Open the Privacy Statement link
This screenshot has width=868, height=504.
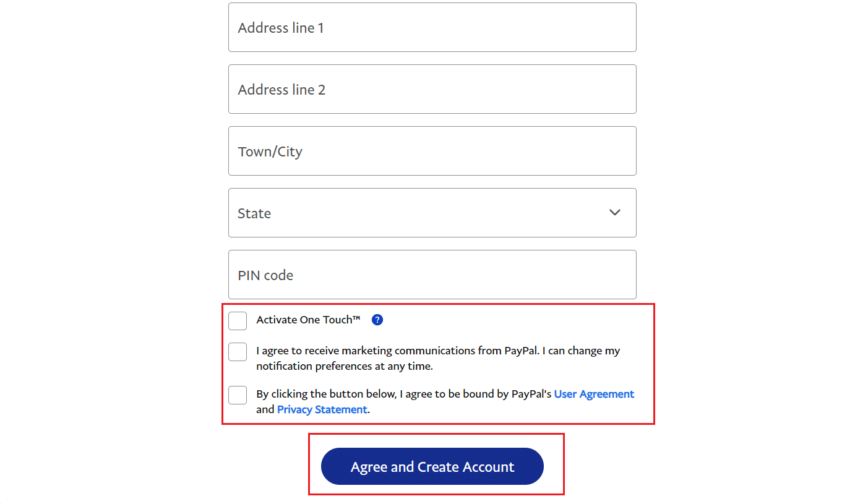click(x=322, y=409)
